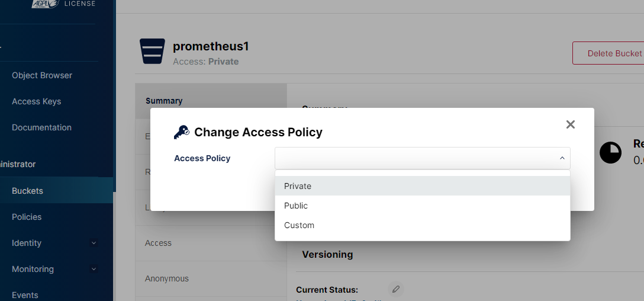Click the pie chart usage icon
644x301 pixels.
coord(610,153)
